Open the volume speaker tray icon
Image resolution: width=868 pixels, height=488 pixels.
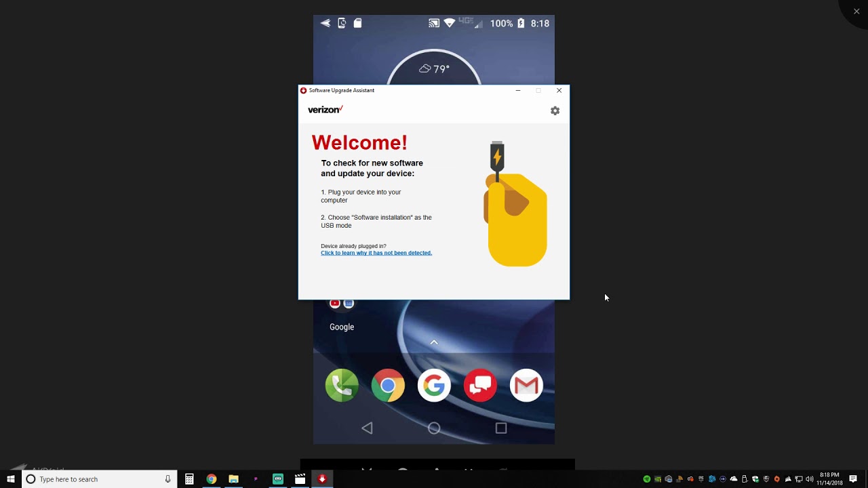pyautogui.click(x=810, y=479)
